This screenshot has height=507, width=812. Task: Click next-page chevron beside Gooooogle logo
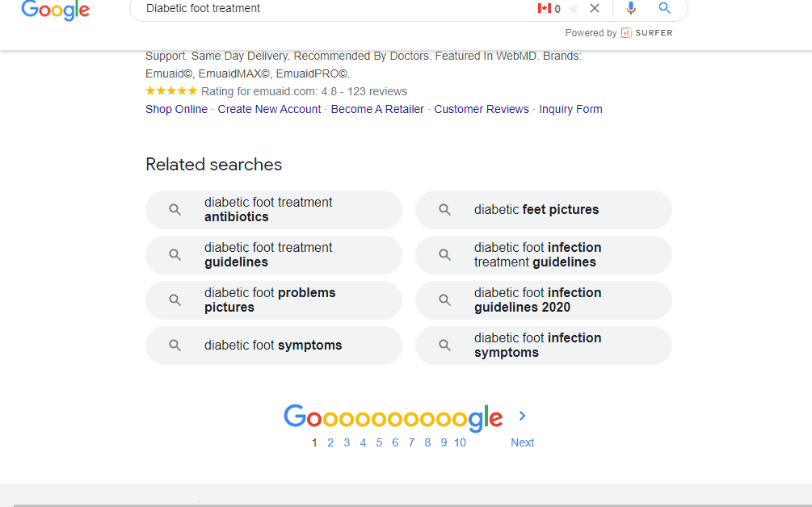pos(522,416)
